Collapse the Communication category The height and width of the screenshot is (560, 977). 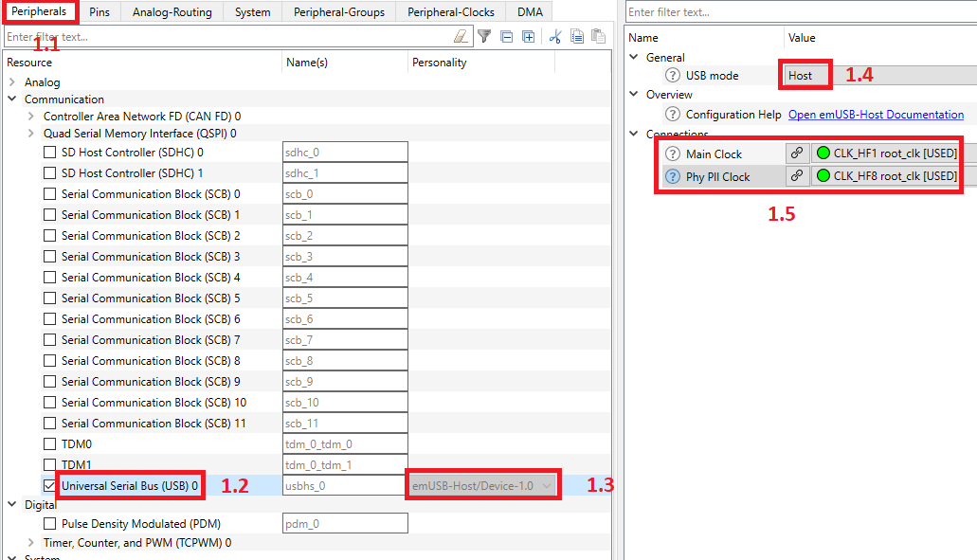click(x=11, y=99)
